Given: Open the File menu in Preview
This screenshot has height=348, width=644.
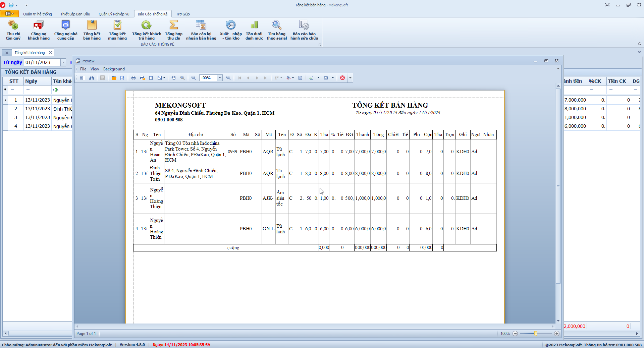Looking at the screenshot, I should (x=83, y=69).
